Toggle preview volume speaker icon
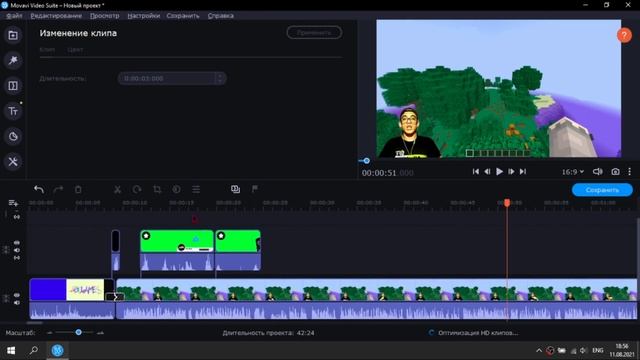 pos(598,172)
